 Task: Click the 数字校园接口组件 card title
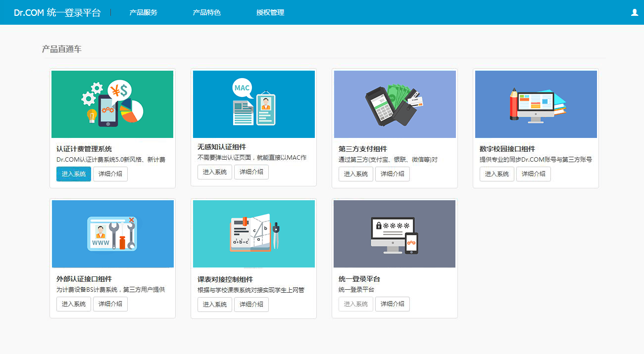tap(507, 149)
